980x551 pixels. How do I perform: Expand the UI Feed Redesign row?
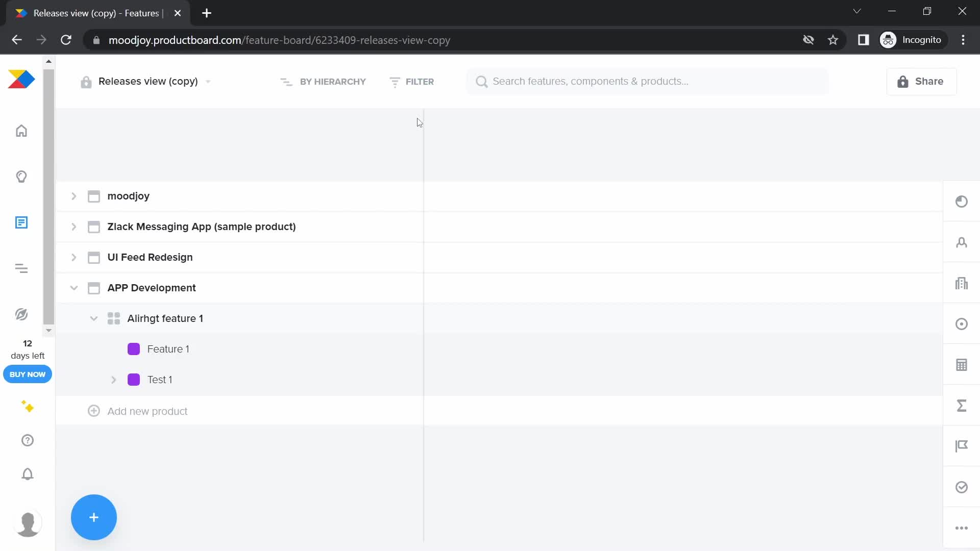(73, 257)
